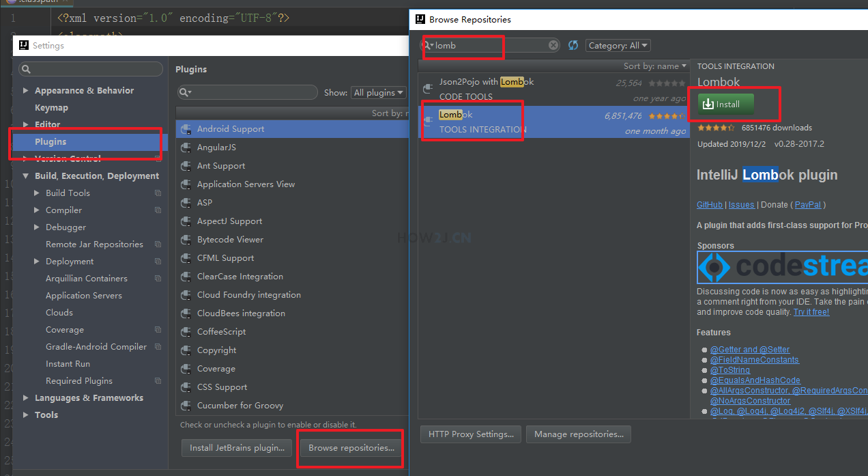
Task: Click the IntelliJ logo in Settings title bar
Action: 24,45
